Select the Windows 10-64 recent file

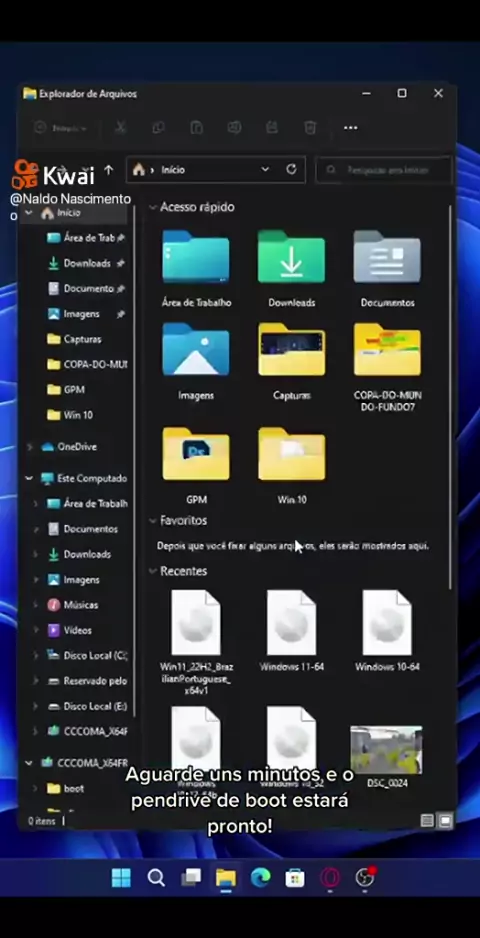click(387, 631)
